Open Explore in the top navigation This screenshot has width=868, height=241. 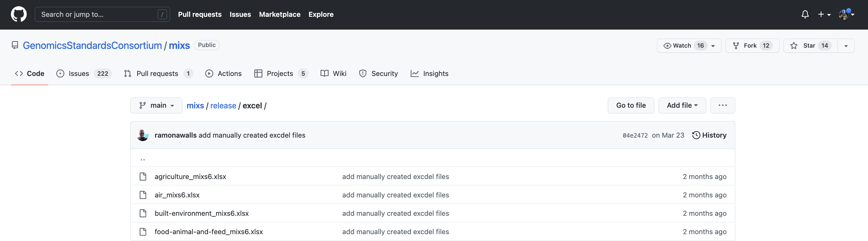pyautogui.click(x=321, y=14)
